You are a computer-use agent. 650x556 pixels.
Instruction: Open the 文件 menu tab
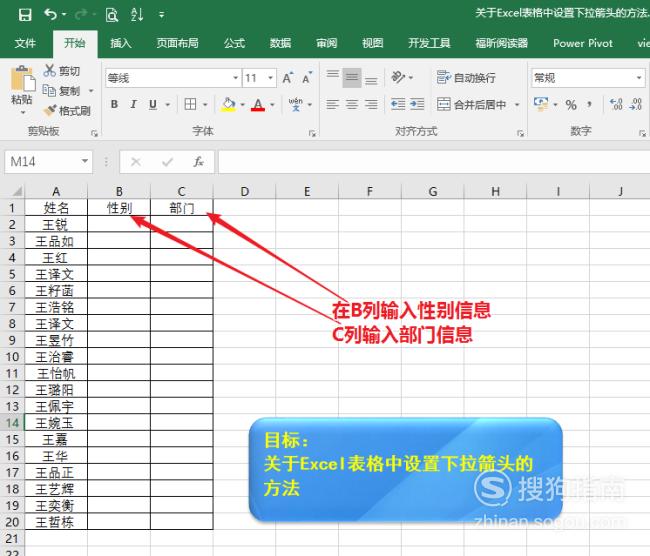point(25,43)
